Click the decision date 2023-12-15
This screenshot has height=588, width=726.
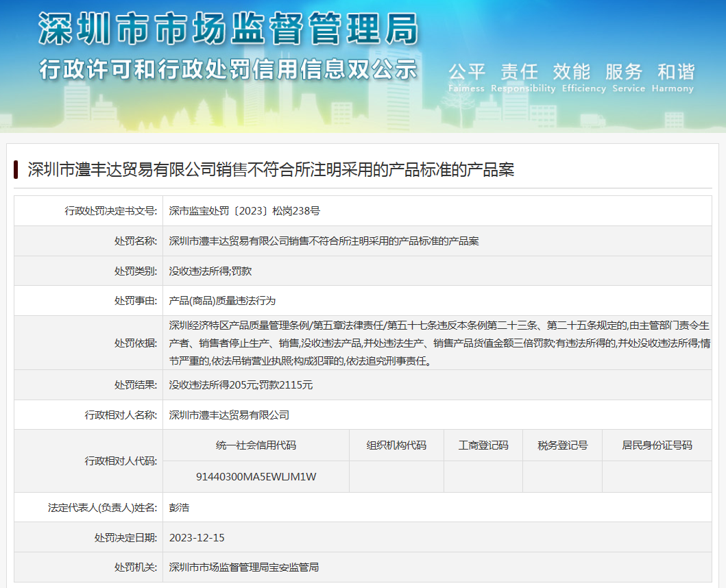click(x=197, y=537)
